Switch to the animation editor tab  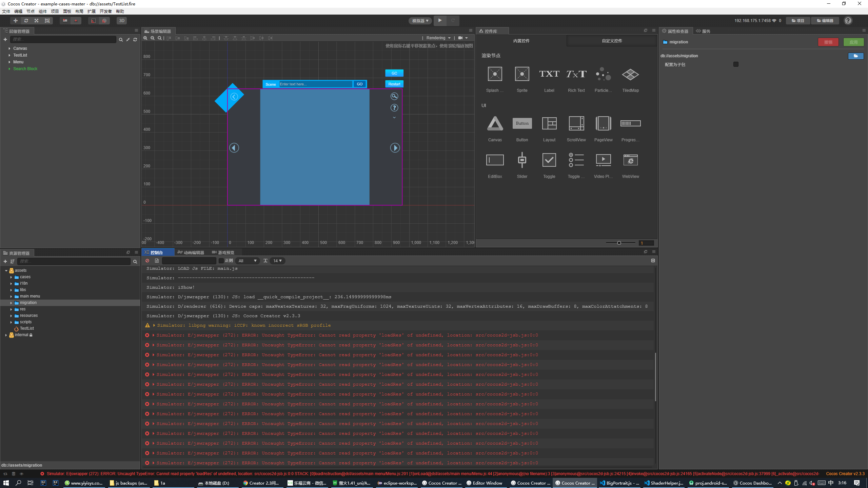191,252
